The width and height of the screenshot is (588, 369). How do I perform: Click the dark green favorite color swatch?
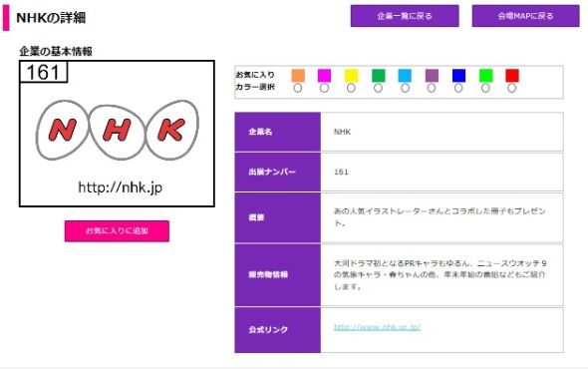[x=379, y=76]
